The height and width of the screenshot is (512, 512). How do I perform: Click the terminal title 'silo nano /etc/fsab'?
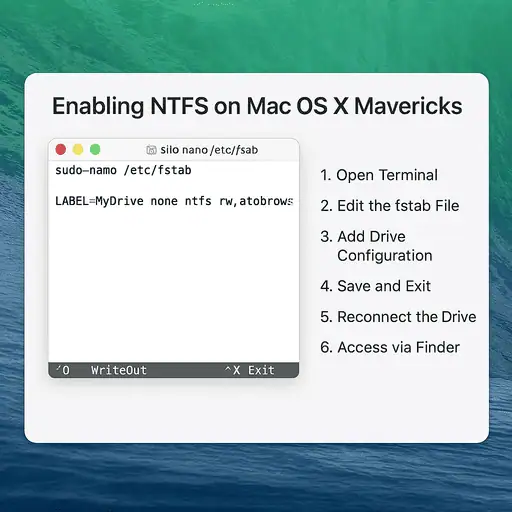coord(209,150)
